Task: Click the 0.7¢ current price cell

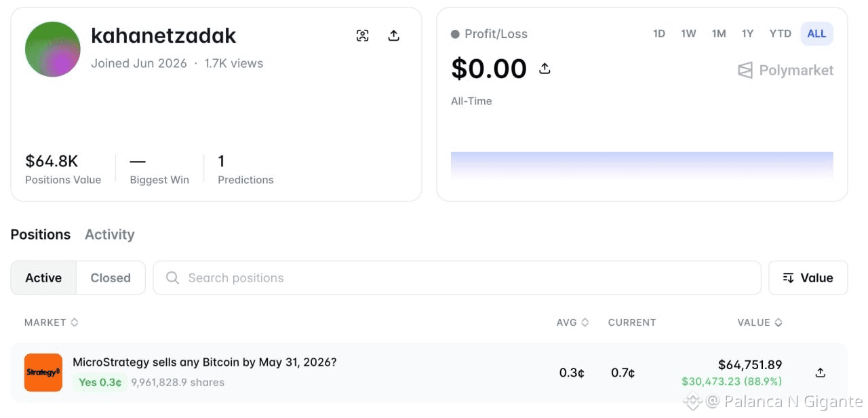Action: coord(623,373)
